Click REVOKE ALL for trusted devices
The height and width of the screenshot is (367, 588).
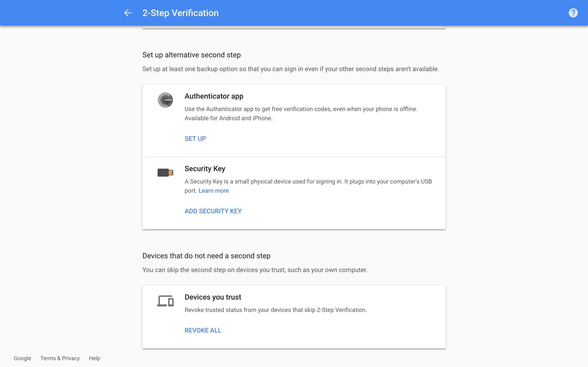203,330
